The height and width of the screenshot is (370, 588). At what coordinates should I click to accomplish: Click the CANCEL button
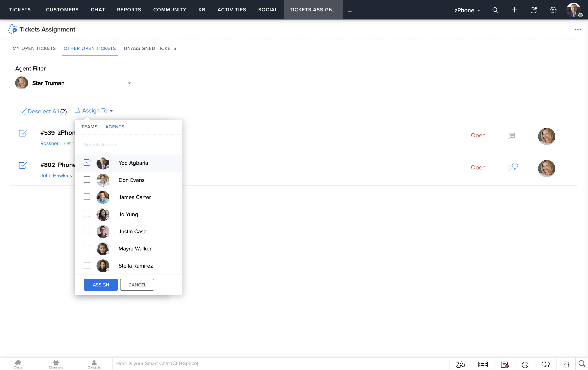tap(137, 285)
